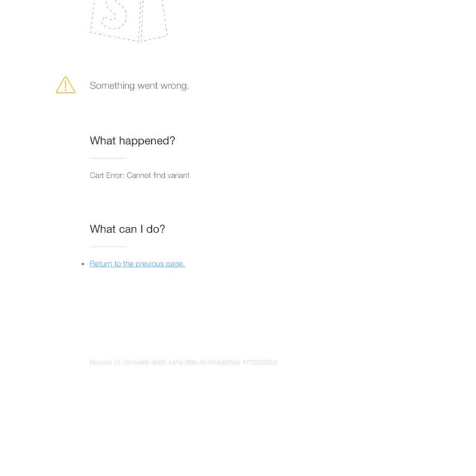Click the side panel of the dashed bag
The image size is (476, 476).
(154, 20)
